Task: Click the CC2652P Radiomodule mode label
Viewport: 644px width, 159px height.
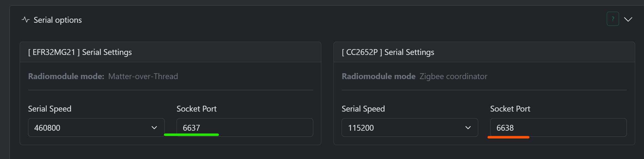Action: click(379, 76)
